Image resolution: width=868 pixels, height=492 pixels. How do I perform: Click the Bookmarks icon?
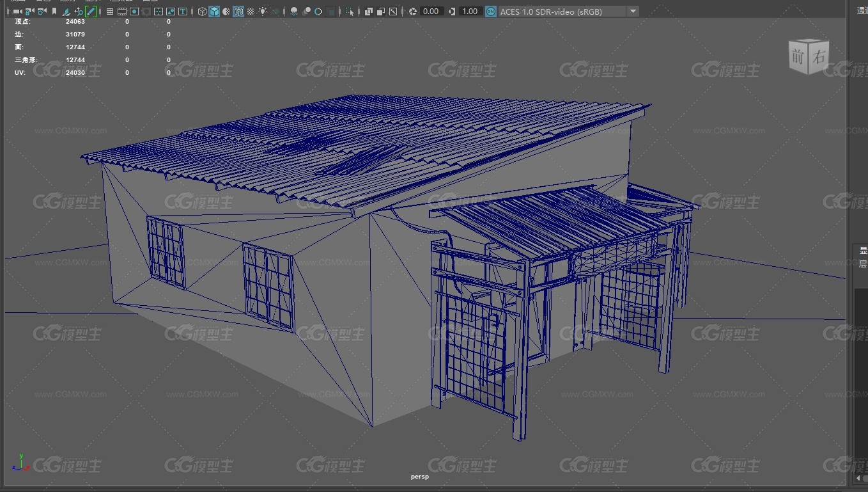click(54, 12)
